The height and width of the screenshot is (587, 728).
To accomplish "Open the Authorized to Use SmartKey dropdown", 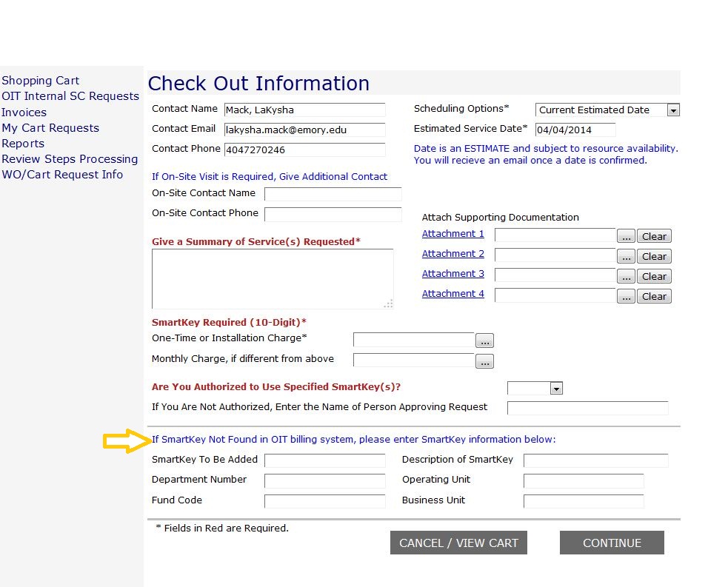I will click(x=555, y=389).
